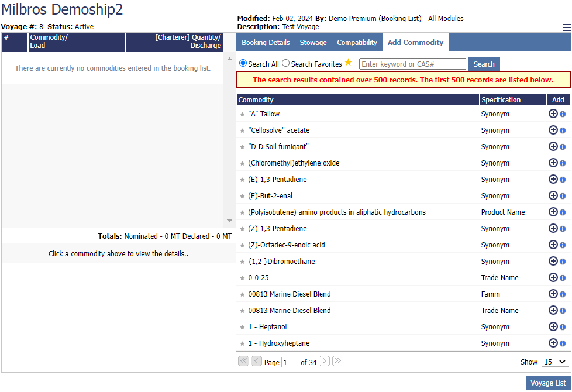The width and height of the screenshot is (572, 392).
Task: Open the Stowage tab
Action: 313,42
